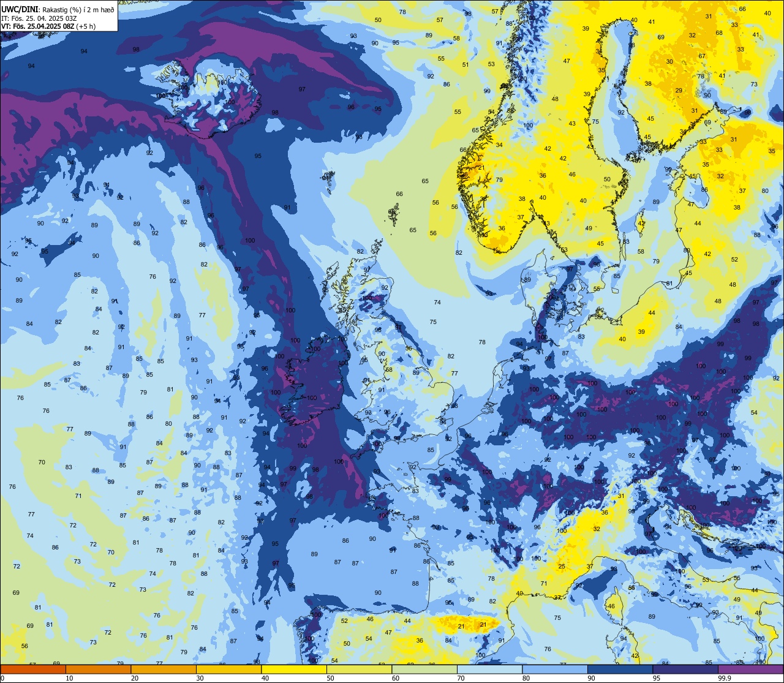Viewport: 784px width, 683px height.
Task: Select the bright yellow 40–50 legend swatch
Action: 294,670
